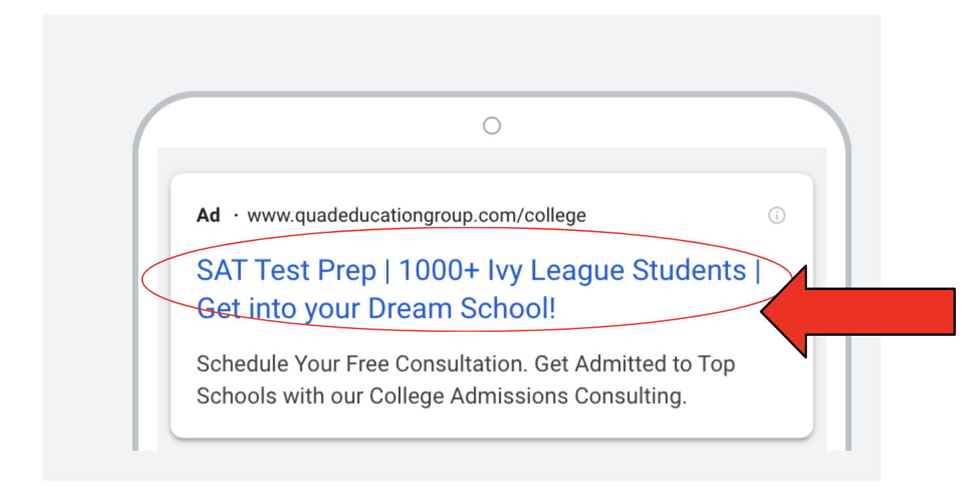This screenshot has width=980, height=501.
Task: Click "SAT Test Prep" headline text
Action: [x=286, y=271]
